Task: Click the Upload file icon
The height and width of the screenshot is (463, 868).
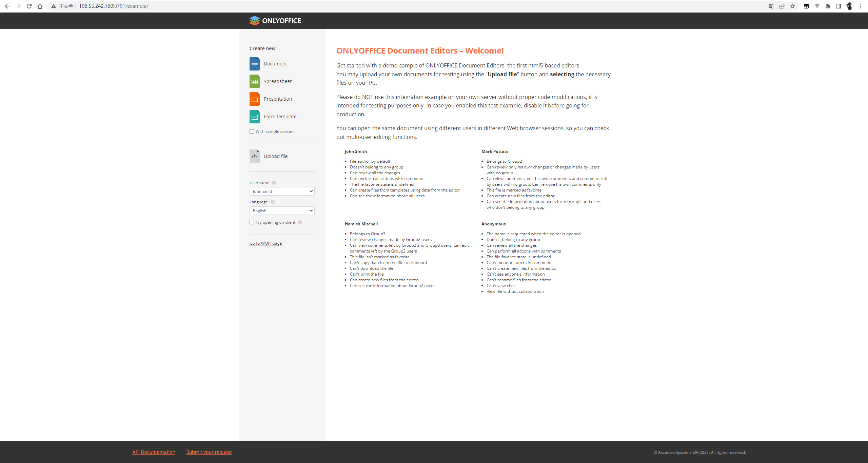Action: (254, 156)
